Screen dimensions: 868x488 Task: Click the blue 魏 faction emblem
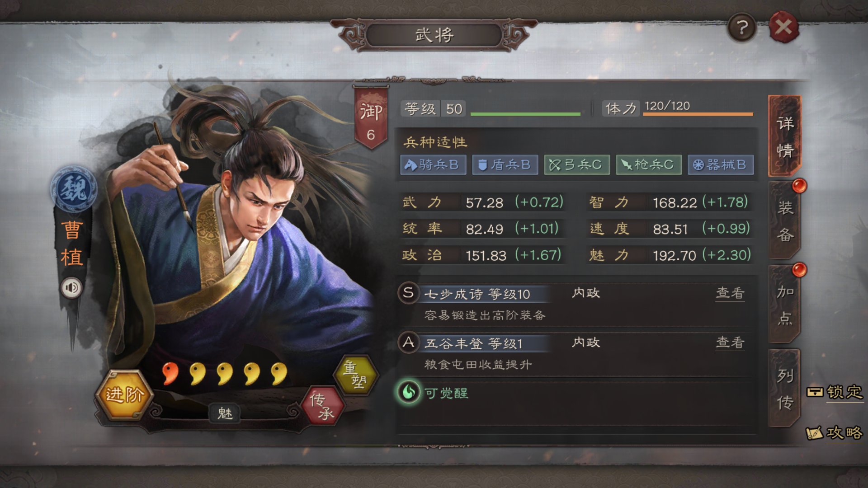(x=73, y=189)
